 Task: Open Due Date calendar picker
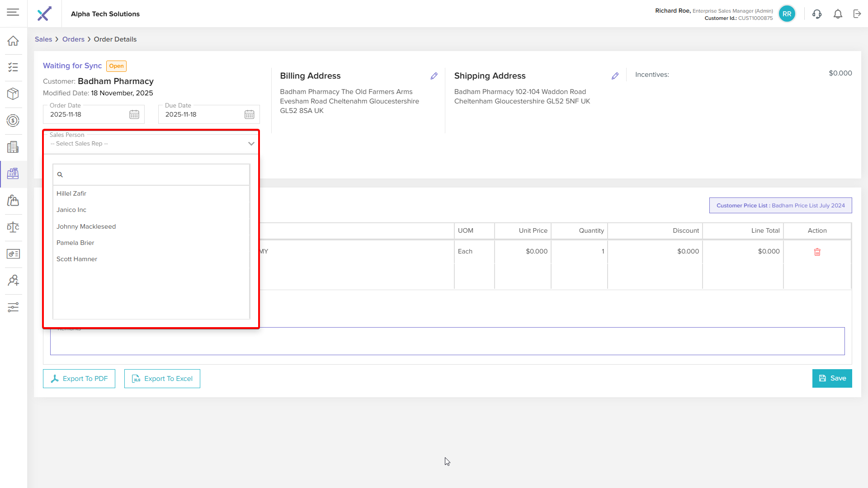250,115
